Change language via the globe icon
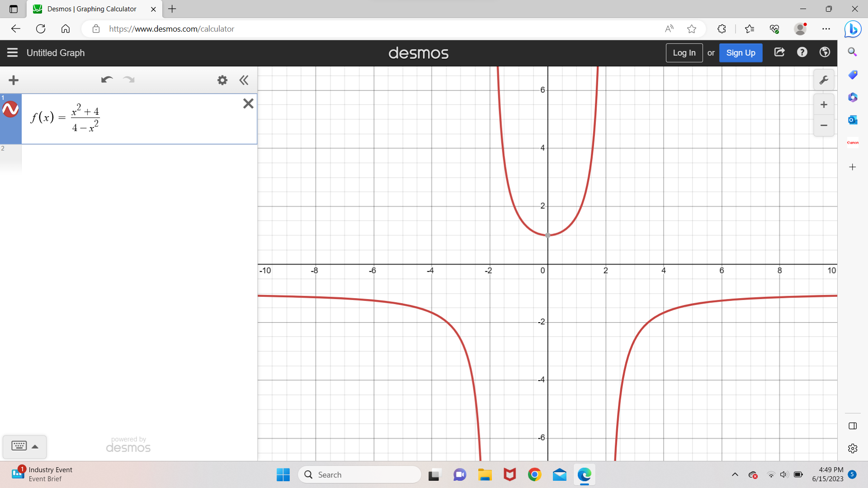 click(824, 52)
